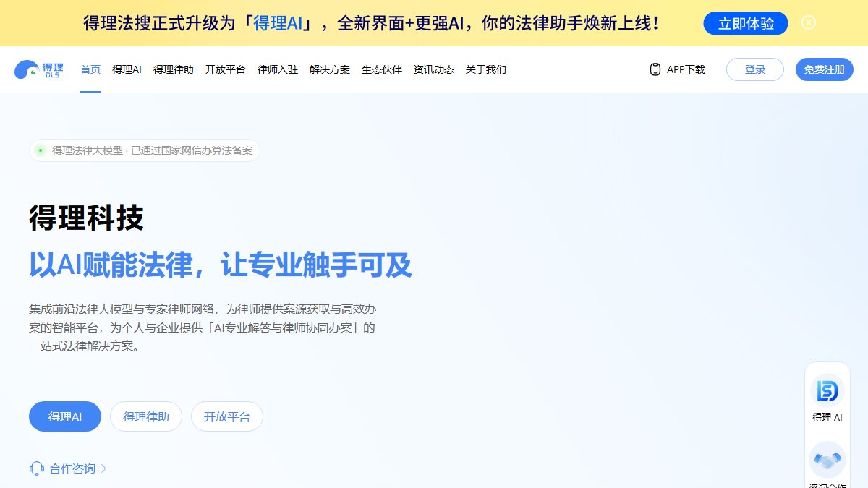Open 解决方案 in the navigation bar
The height and width of the screenshot is (488, 868).
(x=330, y=69)
